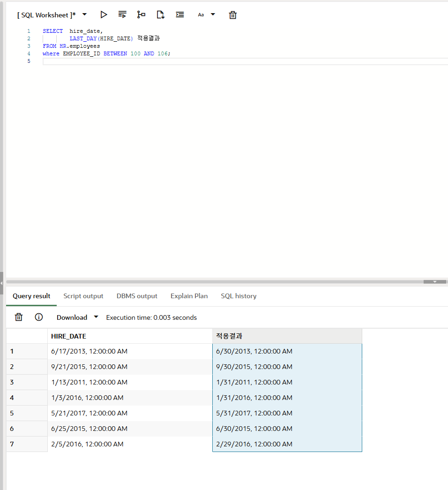This screenshot has height=490, width=448.
Task: Select cell 1/31/2011, 12:00:00 AM
Action: (287, 382)
